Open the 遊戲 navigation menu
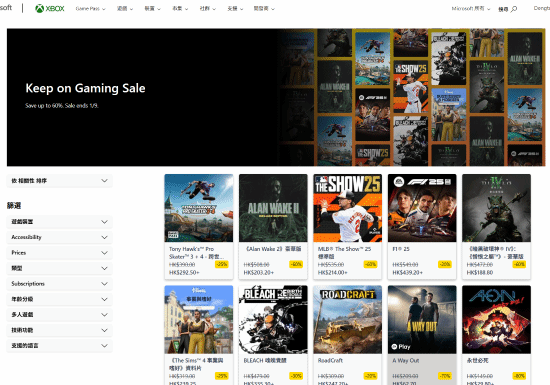550x385 pixels. coord(125,9)
